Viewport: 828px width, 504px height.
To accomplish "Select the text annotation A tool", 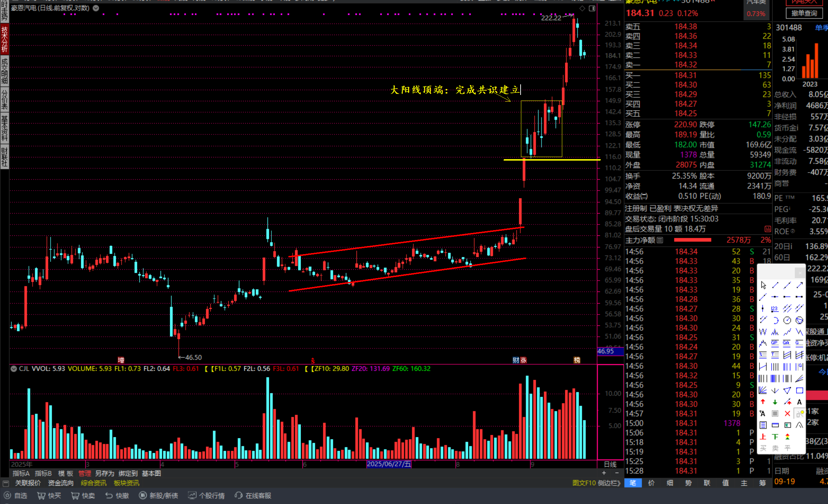I will (799, 402).
